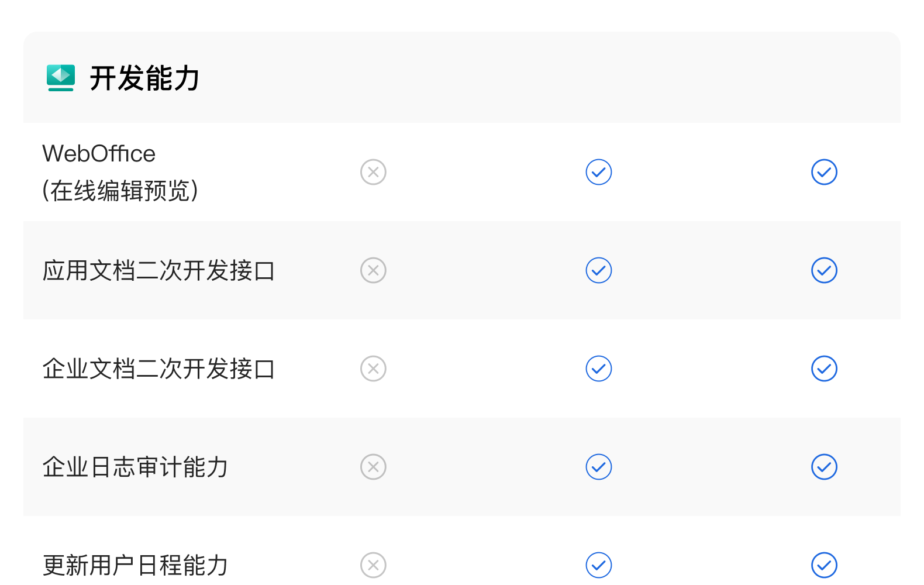Viewport: 924px width, 585px height.
Task: Click the gray X icon beside 企业日志审计能力
Action: click(x=373, y=467)
